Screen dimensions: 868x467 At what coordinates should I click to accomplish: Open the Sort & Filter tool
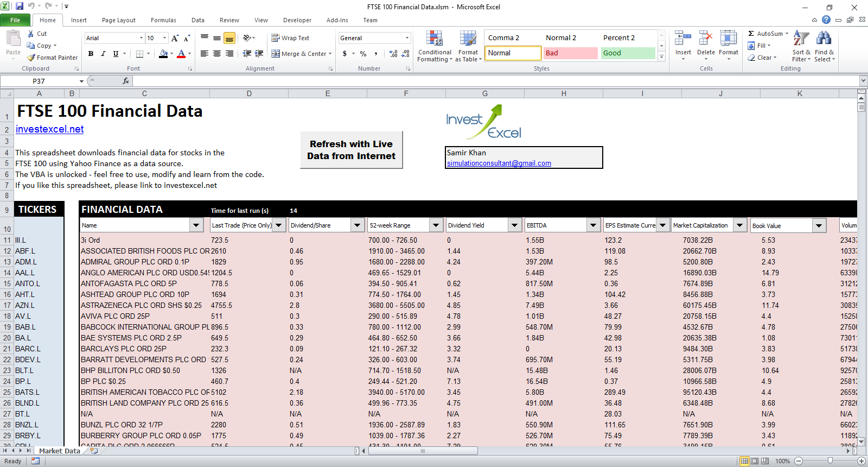click(x=801, y=39)
